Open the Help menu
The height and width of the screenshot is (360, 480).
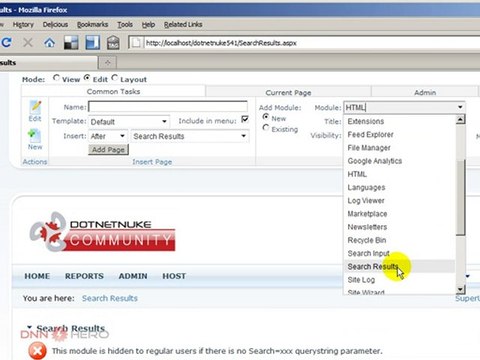tap(148, 24)
